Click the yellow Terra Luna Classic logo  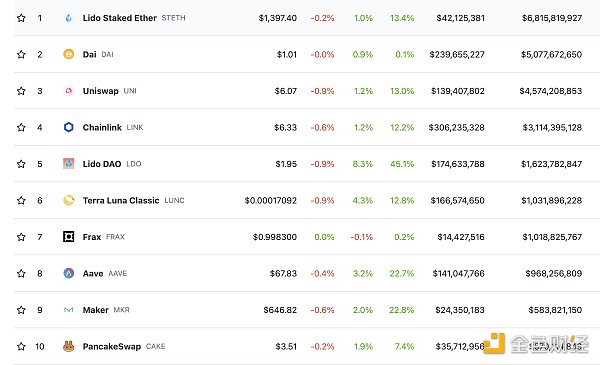pos(68,200)
